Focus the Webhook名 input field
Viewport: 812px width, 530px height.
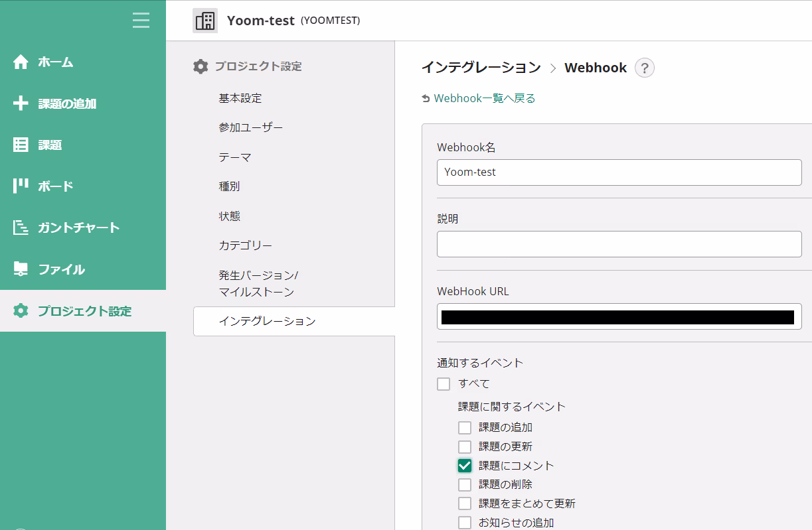pyautogui.click(x=619, y=172)
